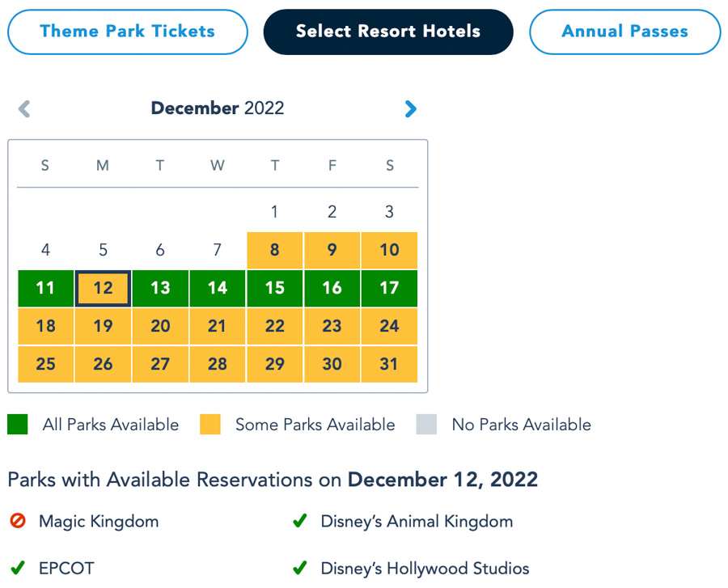
Task: Click the EPCOT green checkmark
Action: click(x=18, y=568)
